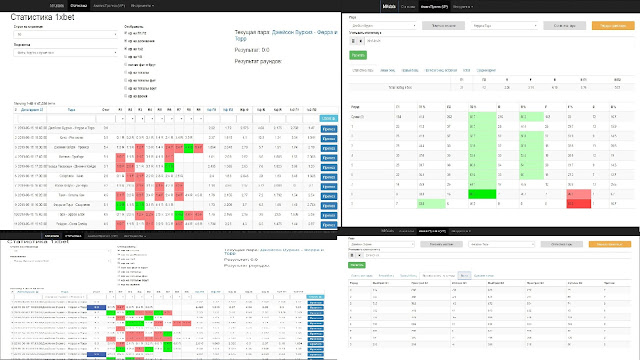
Task: Click MMA brand in top-right navbar
Action: [389, 7]
